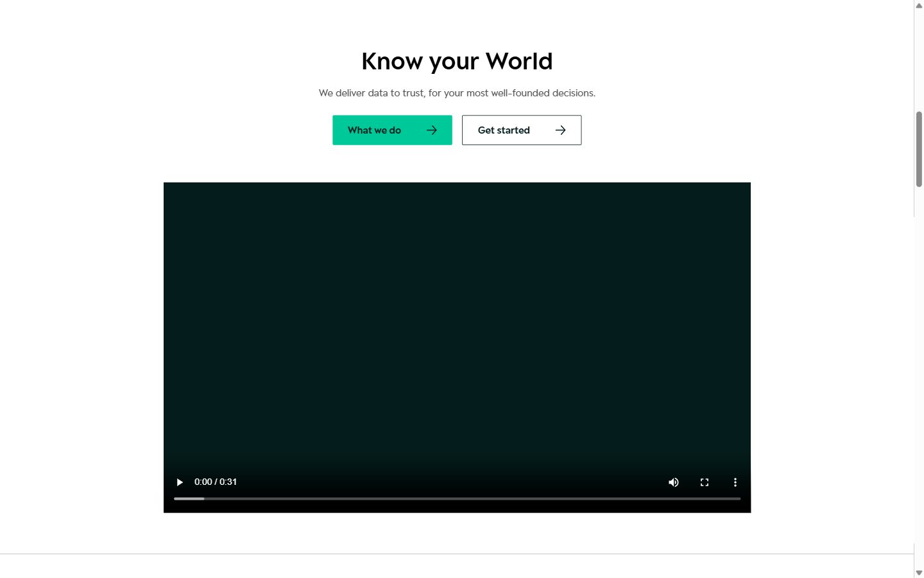Click the Get started button

point(522,130)
